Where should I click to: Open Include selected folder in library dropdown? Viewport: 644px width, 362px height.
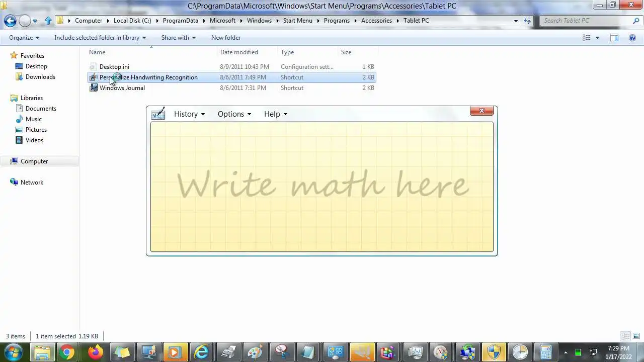click(x=100, y=38)
